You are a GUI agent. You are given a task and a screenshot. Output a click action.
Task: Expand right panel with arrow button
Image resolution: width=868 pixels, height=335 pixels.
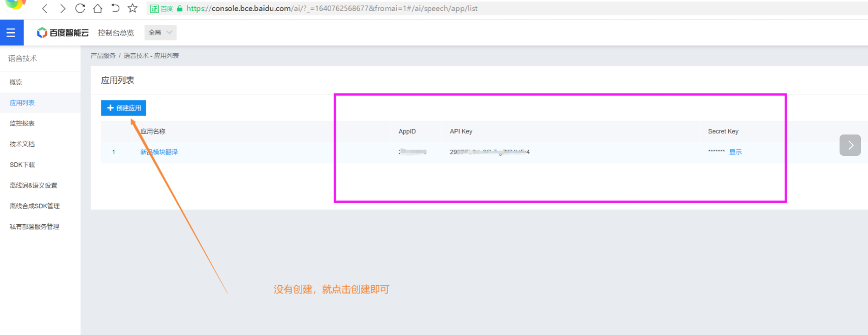(850, 145)
